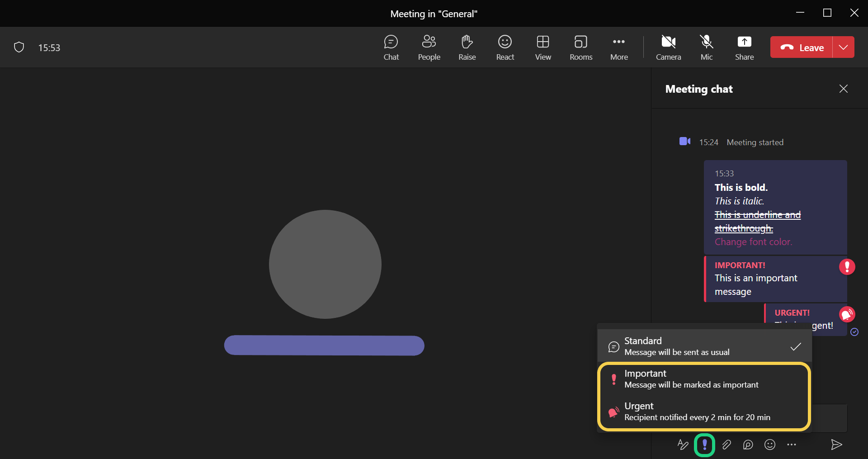Viewport: 868px width, 459px height.
Task: Insert an emoji in the message
Action: 770,445
